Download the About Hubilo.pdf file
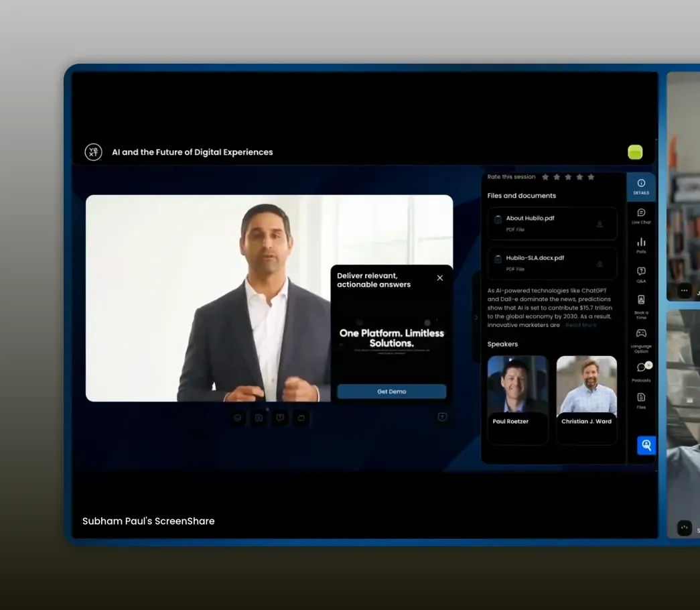Screen dimensions: 700x610 point(600,224)
